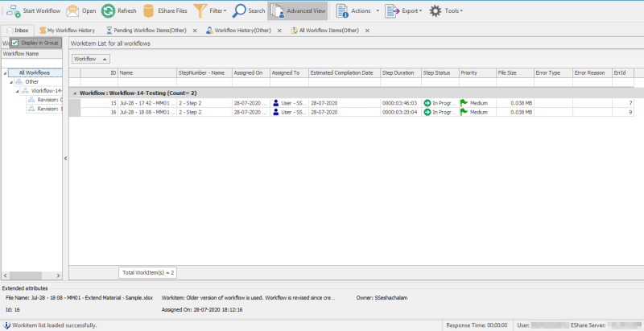Sort by the Step Duration column header

point(398,72)
